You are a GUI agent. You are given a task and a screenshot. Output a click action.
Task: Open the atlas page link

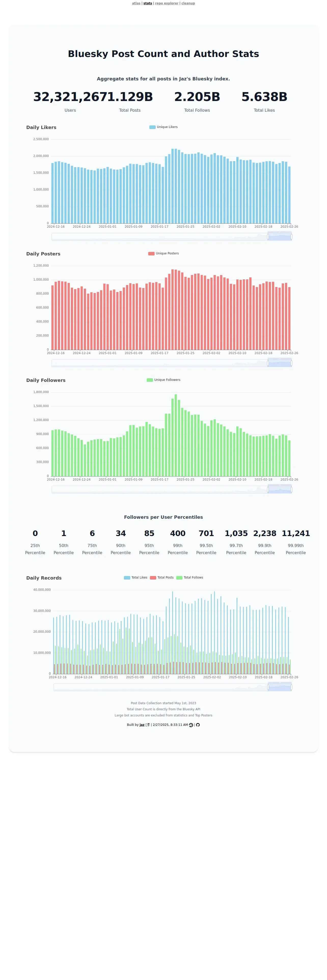[x=136, y=3]
